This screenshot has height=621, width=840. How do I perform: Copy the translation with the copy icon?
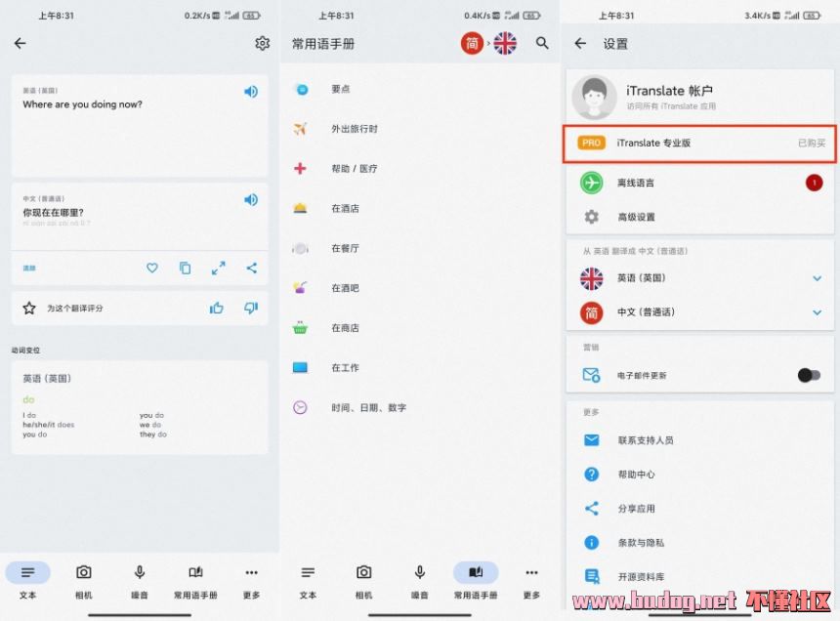(x=186, y=268)
